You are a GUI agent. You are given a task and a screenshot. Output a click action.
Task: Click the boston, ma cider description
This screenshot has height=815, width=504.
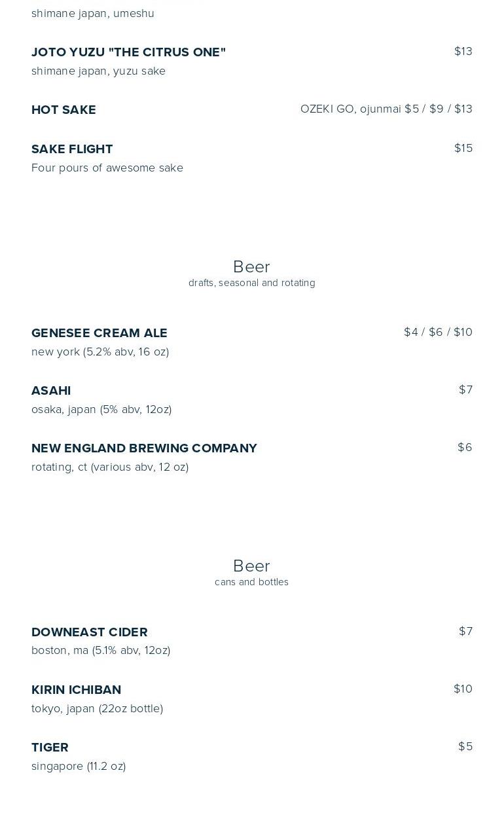(x=101, y=651)
